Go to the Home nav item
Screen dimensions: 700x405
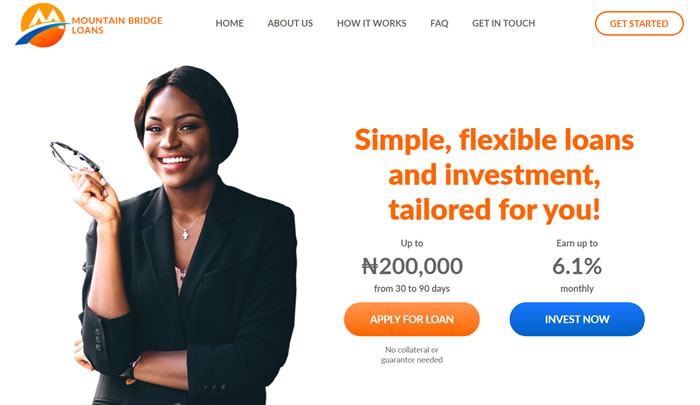229,23
